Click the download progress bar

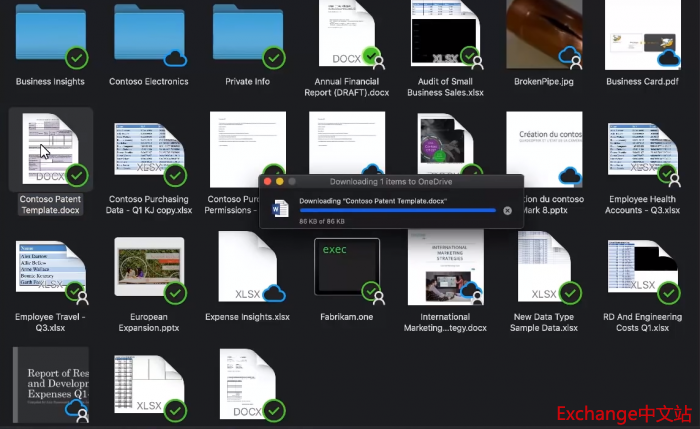click(397, 211)
